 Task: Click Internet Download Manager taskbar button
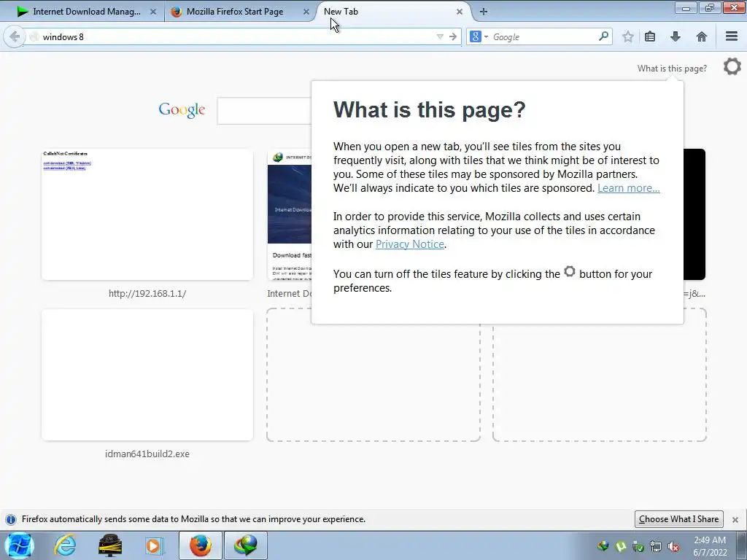(246, 545)
